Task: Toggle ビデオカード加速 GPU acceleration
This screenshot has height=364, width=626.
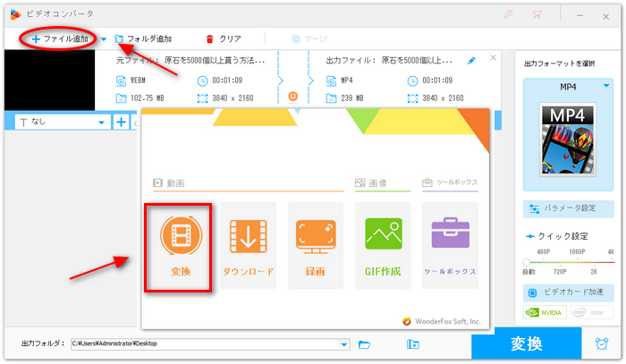Action: pos(568,292)
